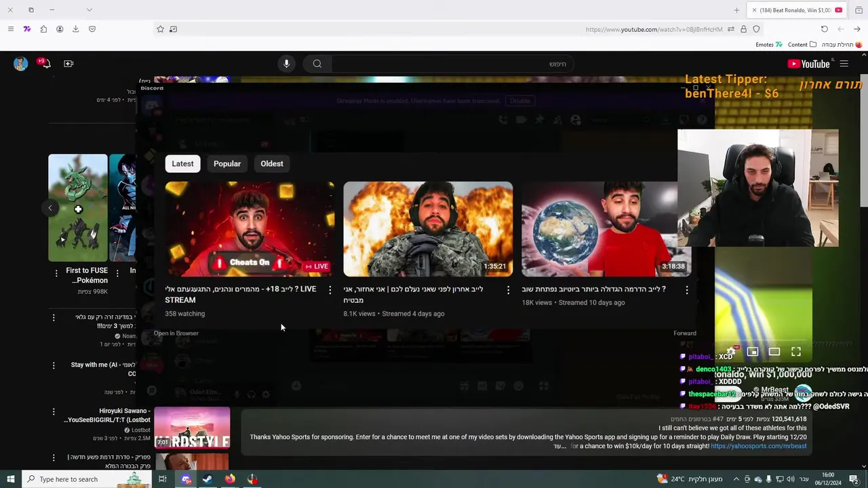Click the taskbar Type here to search box

coord(87,479)
